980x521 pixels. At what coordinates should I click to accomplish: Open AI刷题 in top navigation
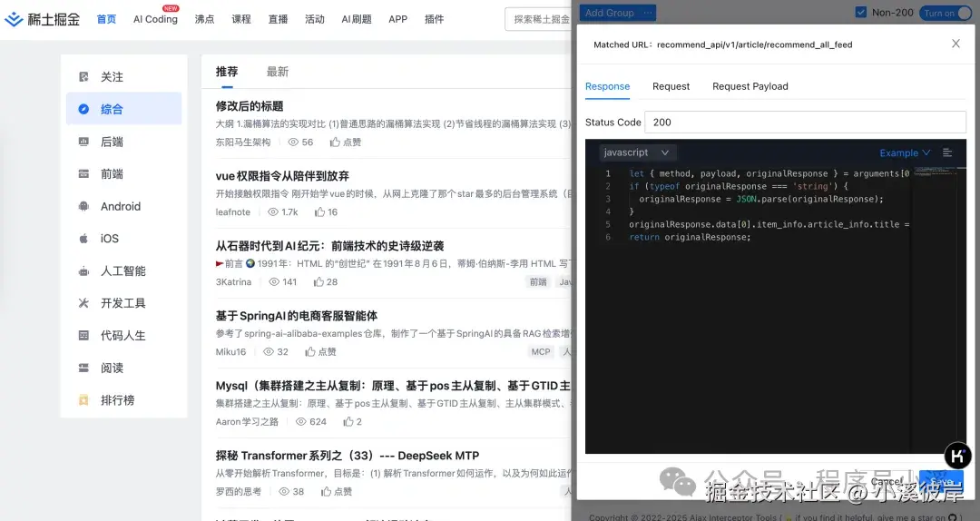tap(357, 19)
